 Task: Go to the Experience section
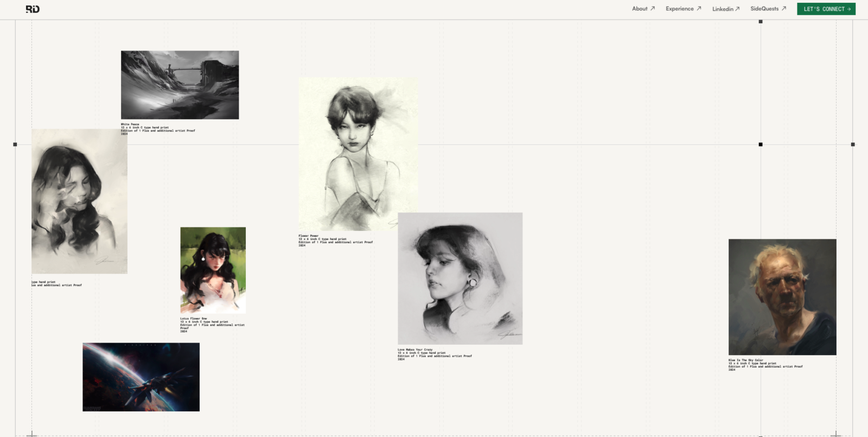(x=679, y=9)
